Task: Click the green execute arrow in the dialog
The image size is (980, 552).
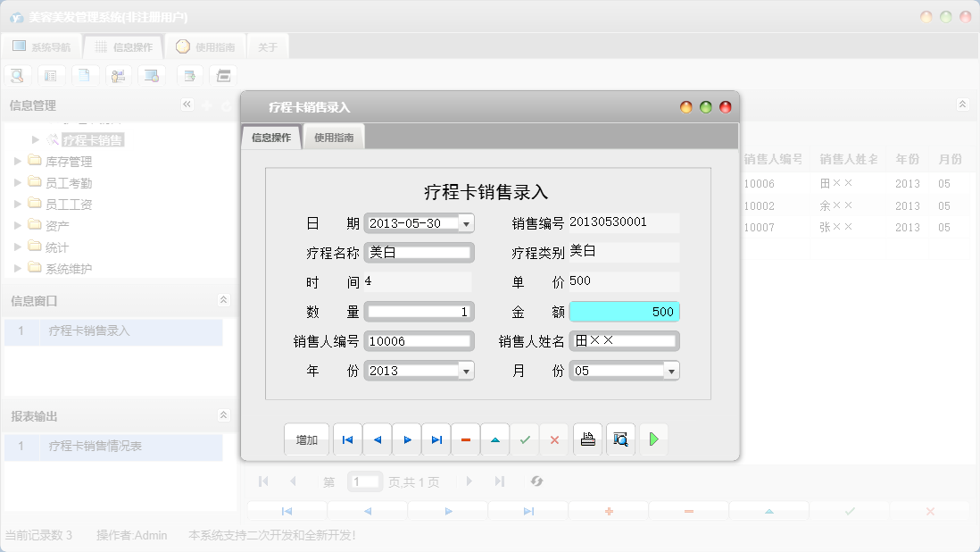Action: click(653, 439)
